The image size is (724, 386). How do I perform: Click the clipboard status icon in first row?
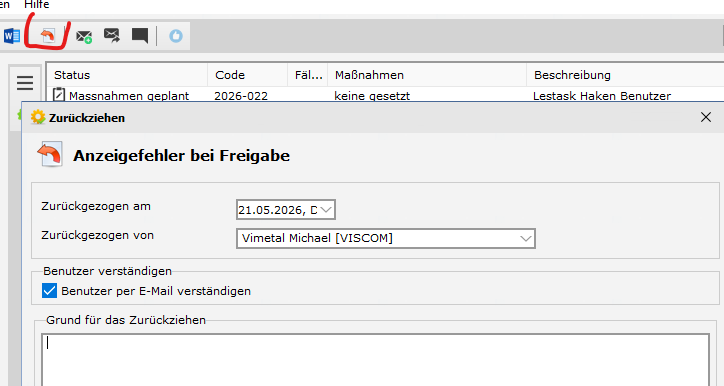(x=59, y=94)
